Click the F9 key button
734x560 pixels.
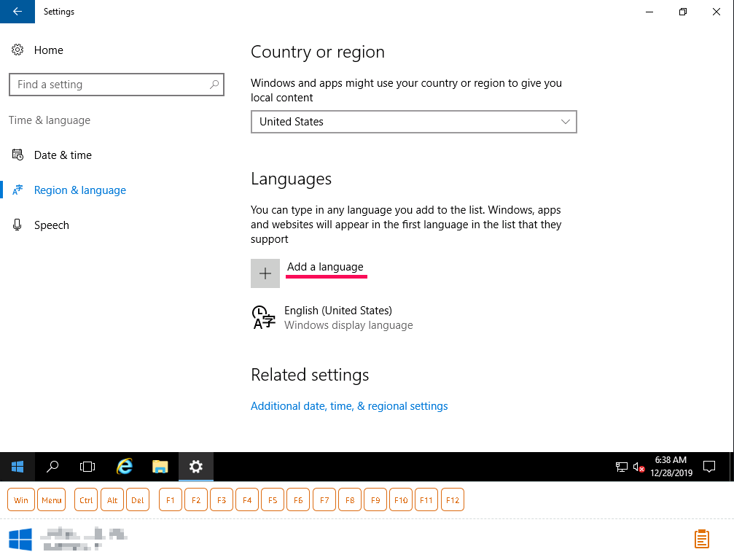click(375, 499)
